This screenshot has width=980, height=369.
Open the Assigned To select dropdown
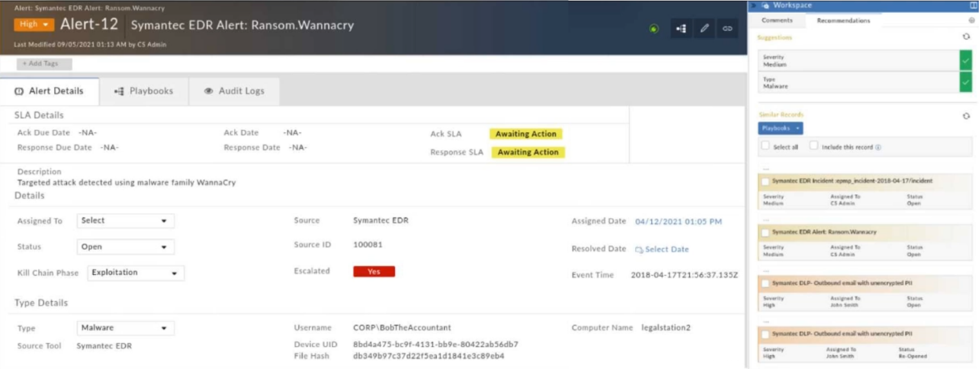click(125, 220)
